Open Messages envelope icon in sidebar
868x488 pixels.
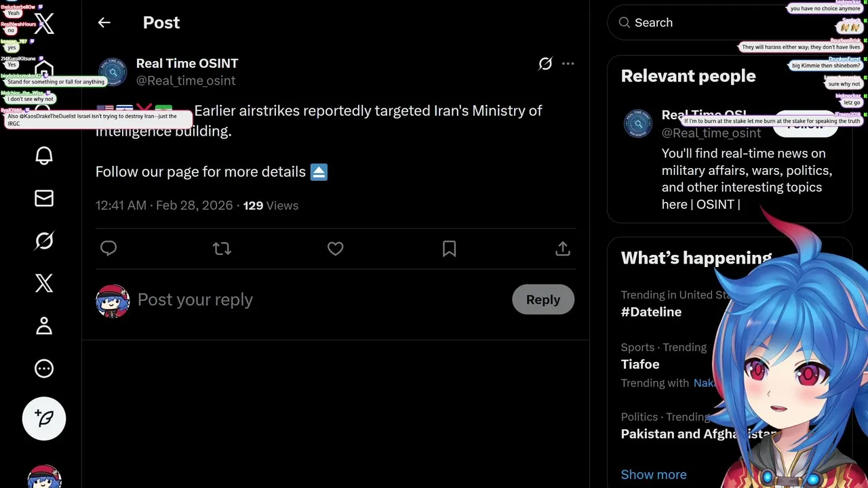point(44,198)
